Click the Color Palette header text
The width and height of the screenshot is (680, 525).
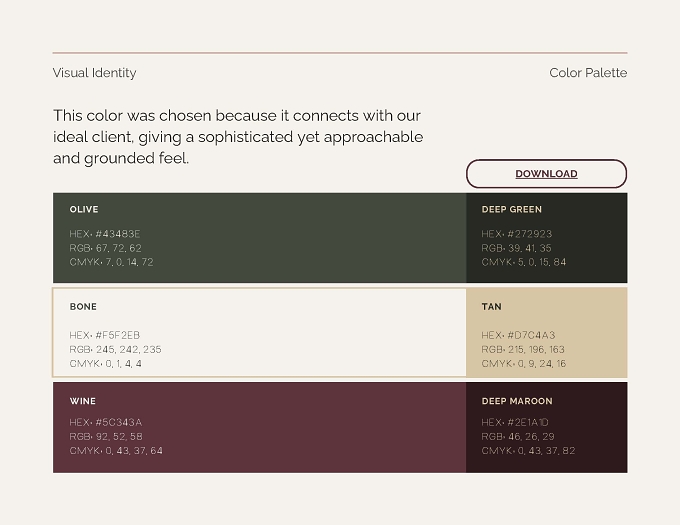coord(588,73)
